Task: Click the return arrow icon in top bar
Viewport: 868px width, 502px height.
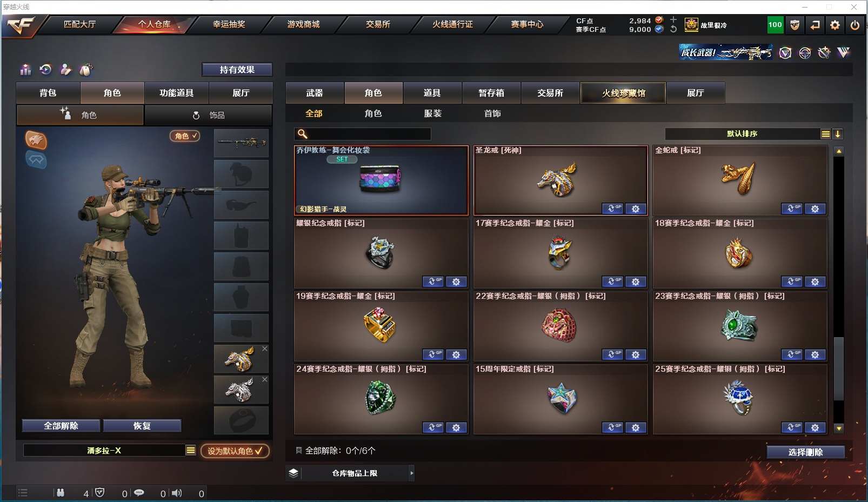Action: [x=815, y=25]
